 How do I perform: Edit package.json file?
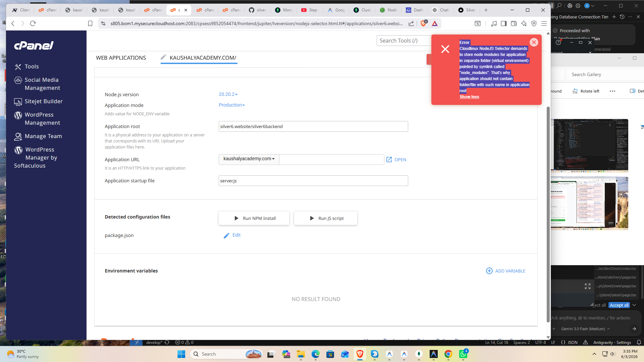click(232, 235)
